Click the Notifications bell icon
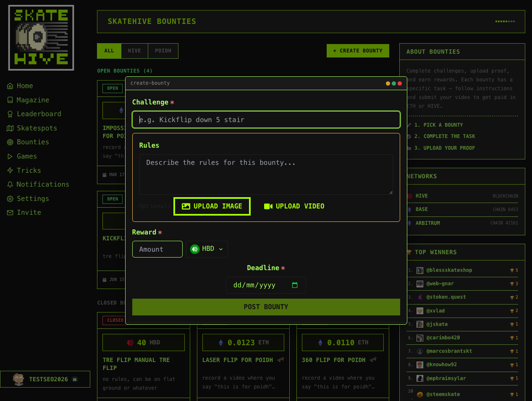The width and height of the screenshot is (532, 401). pyautogui.click(x=10, y=185)
